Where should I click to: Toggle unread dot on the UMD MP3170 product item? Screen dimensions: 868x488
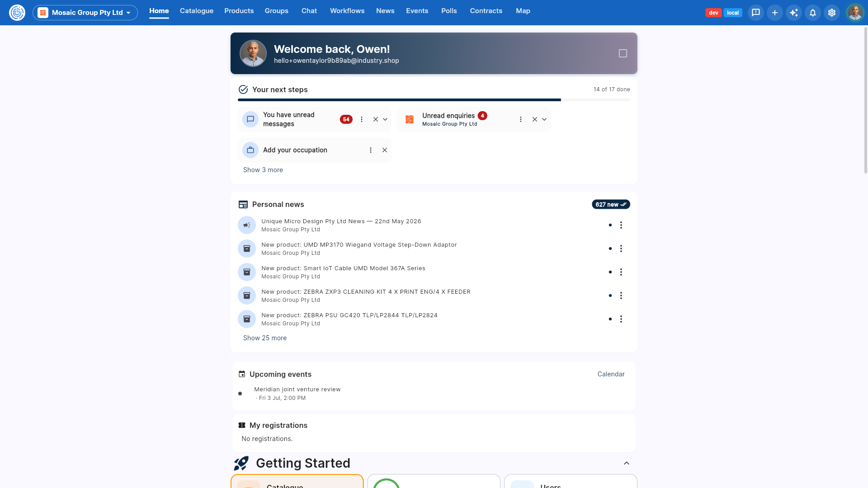click(610, 249)
